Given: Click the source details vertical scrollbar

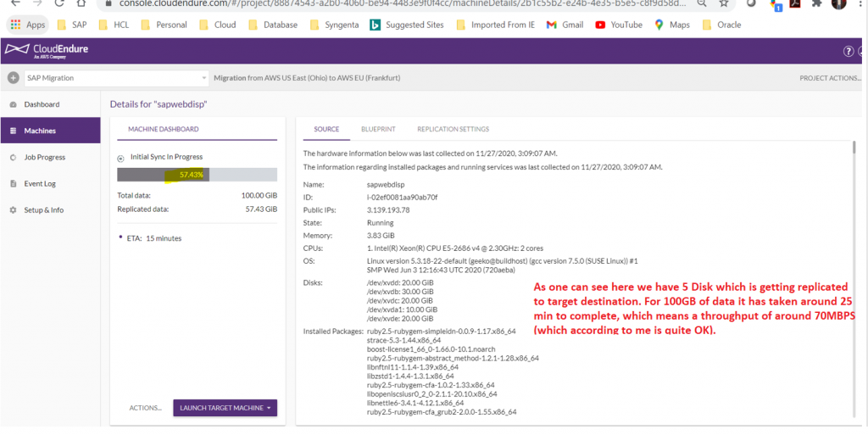Looking at the screenshot, I should tap(856, 148).
